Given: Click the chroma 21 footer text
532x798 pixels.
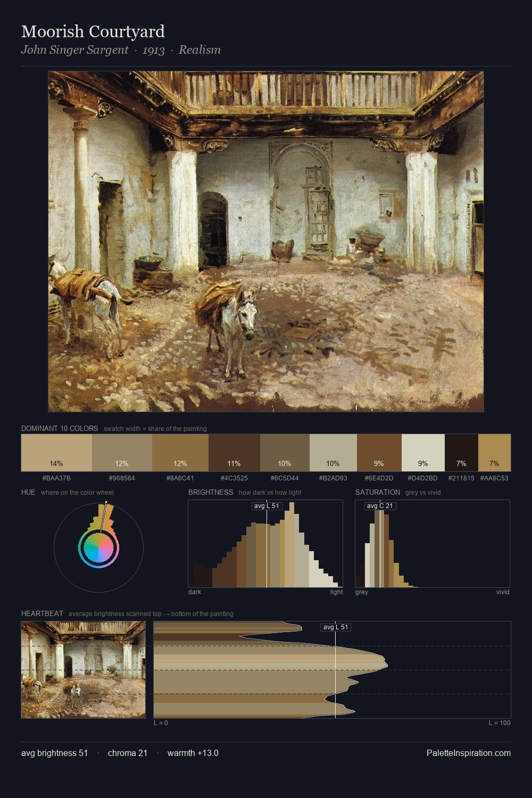Looking at the screenshot, I should (x=128, y=753).
